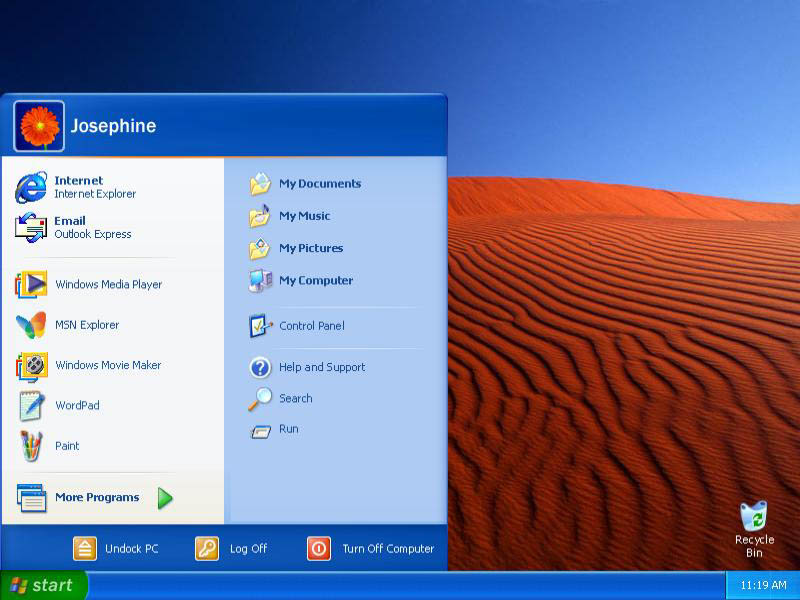Open the More Programs label
Viewport: 800px width, 600px height.
coord(97,497)
